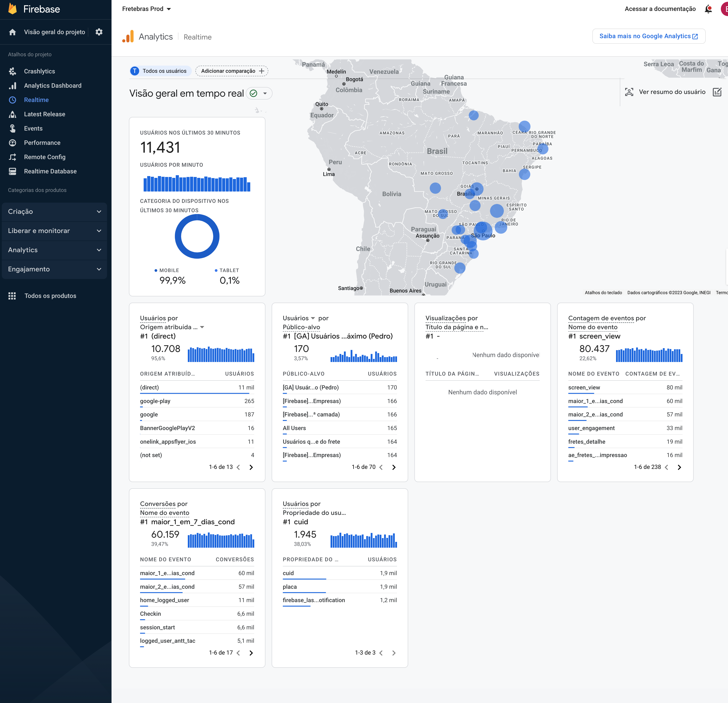The width and height of the screenshot is (728, 703).
Task: Open project overview home icon
Action: (x=12, y=32)
